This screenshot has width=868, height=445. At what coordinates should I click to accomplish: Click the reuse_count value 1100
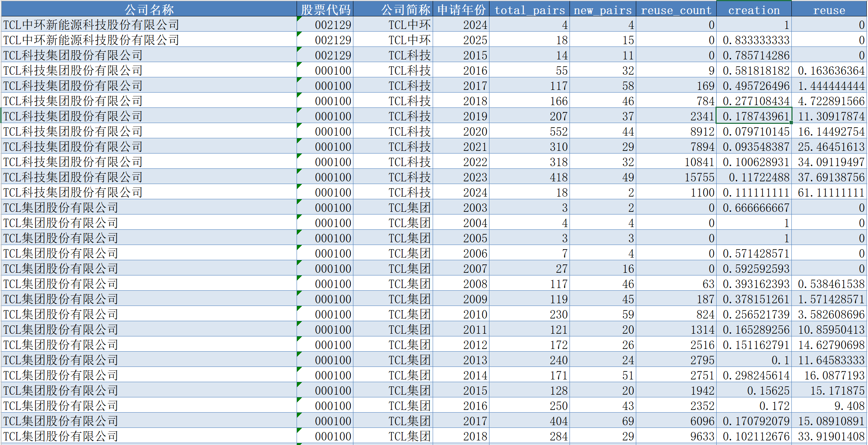pyautogui.click(x=676, y=192)
